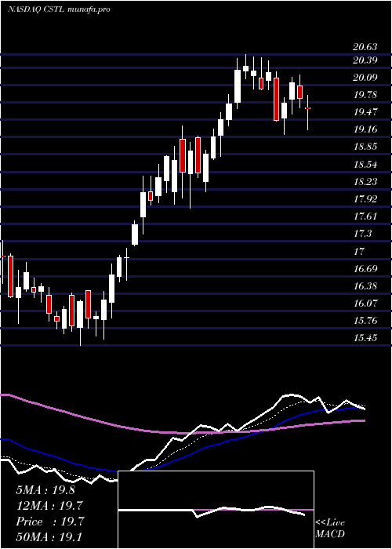Click the 16.38 price label
The width and height of the screenshot is (392, 549).
(365, 286)
